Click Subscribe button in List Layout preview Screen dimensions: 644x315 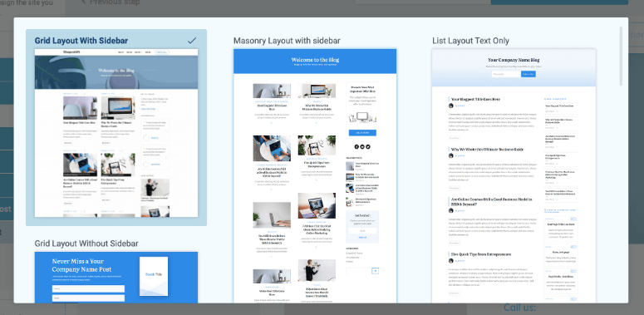coord(528,74)
